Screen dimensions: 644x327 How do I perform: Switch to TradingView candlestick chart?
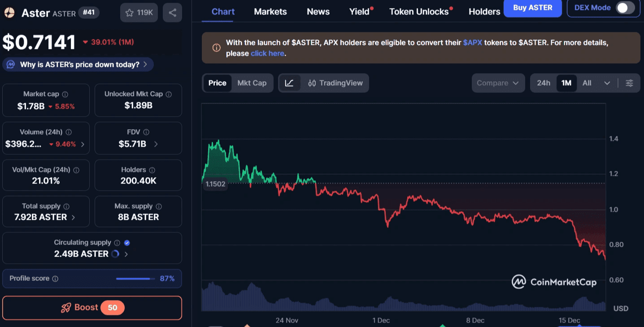pyautogui.click(x=335, y=83)
